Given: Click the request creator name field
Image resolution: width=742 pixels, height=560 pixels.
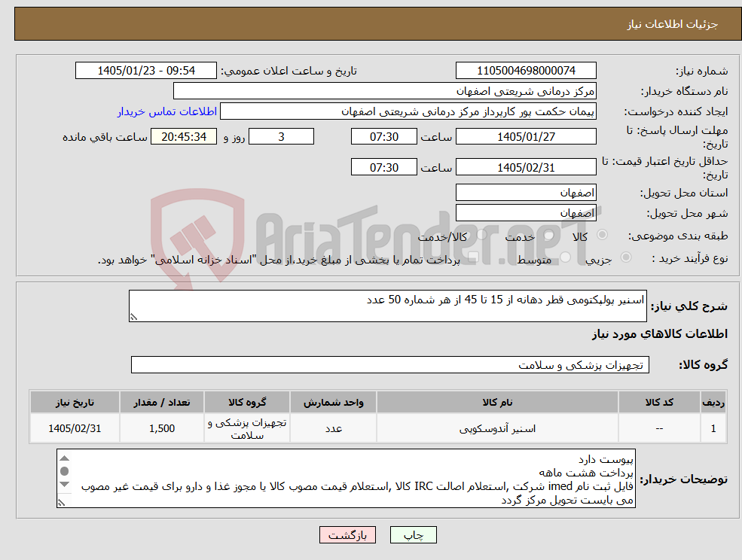Looking at the screenshot, I should [x=408, y=111].
